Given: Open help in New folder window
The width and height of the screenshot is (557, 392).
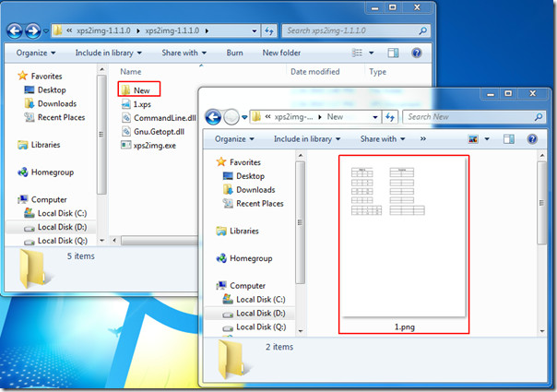Looking at the screenshot, I should 532,139.
